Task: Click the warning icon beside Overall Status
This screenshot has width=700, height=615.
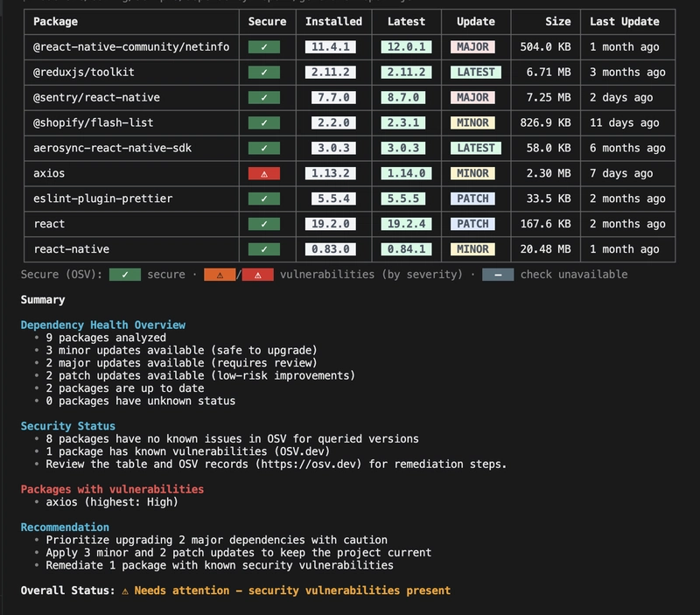Action: pyautogui.click(x=124, y=591)
